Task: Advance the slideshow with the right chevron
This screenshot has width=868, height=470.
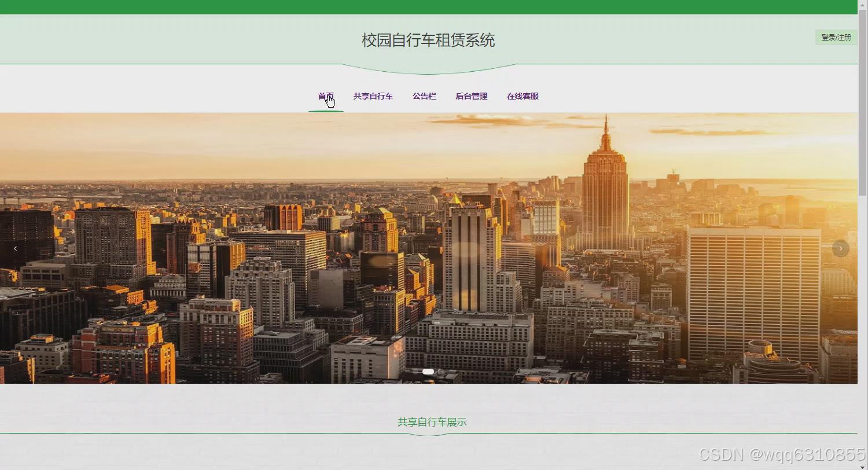Action: (x=840, y=248)
